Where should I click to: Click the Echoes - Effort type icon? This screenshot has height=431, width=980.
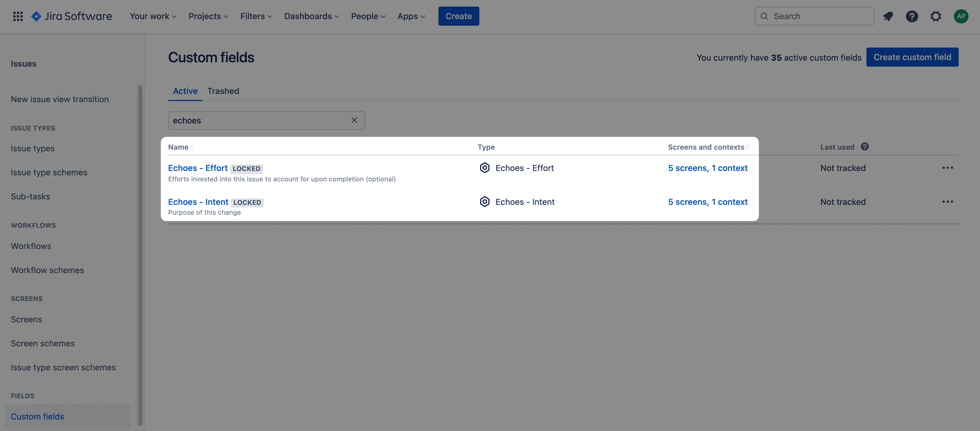click(x=484, y=168)
